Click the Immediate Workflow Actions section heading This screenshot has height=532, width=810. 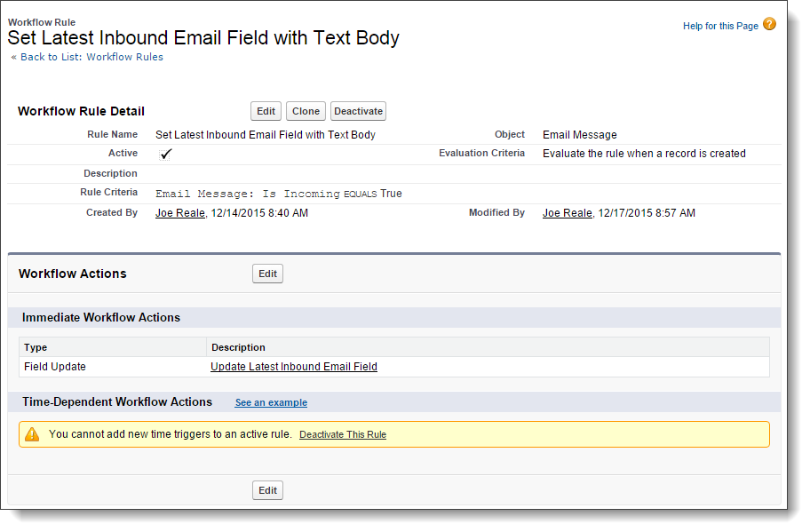point(101,318)
